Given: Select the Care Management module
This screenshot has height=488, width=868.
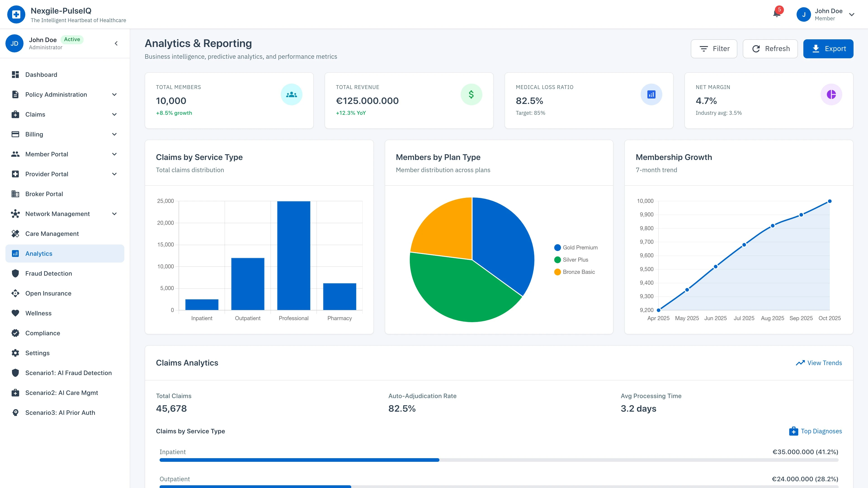Looking at the screenshot, I should [x=52, y=233].
